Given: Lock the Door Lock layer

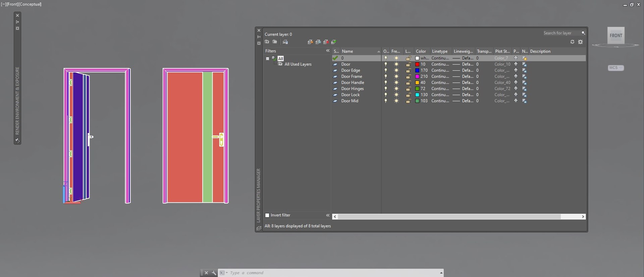Looking at the screenshot, I should (409, 95).
